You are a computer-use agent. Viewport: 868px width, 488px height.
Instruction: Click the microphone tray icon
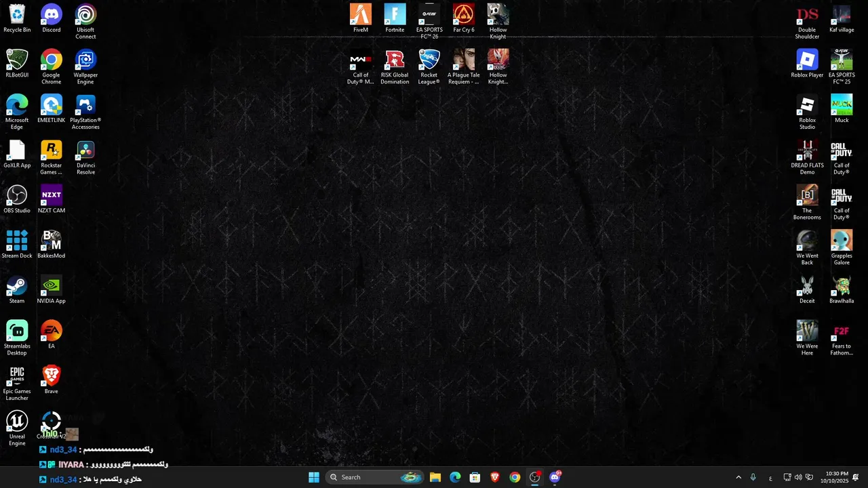click(753, 477)
